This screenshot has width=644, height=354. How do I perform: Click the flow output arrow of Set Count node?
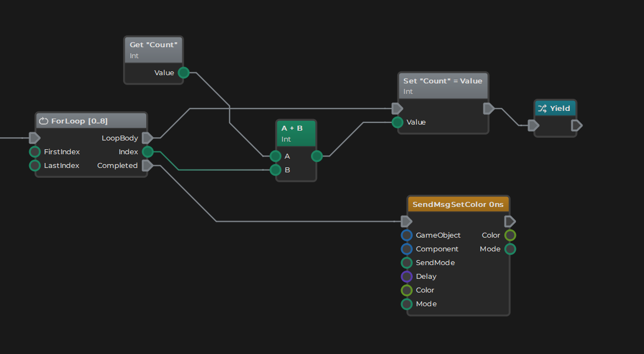[488, 108]
